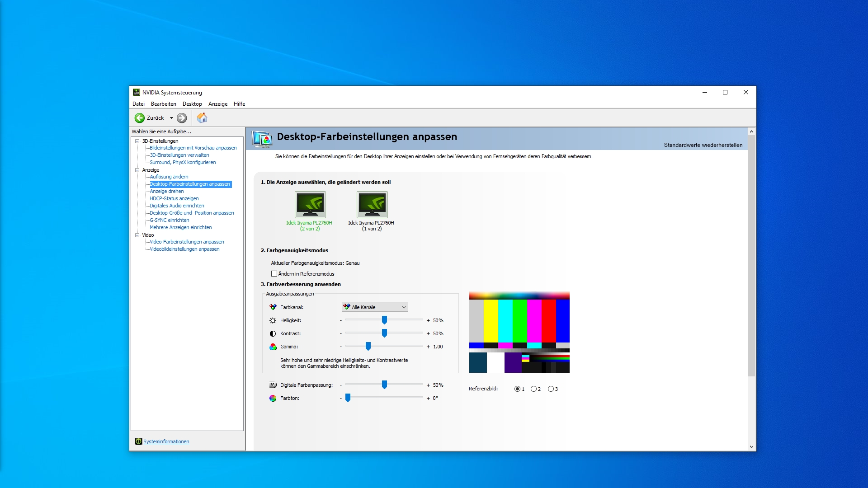Click Standardwerte wiederherstellen

pyautogui.click(x=703, y=145)
